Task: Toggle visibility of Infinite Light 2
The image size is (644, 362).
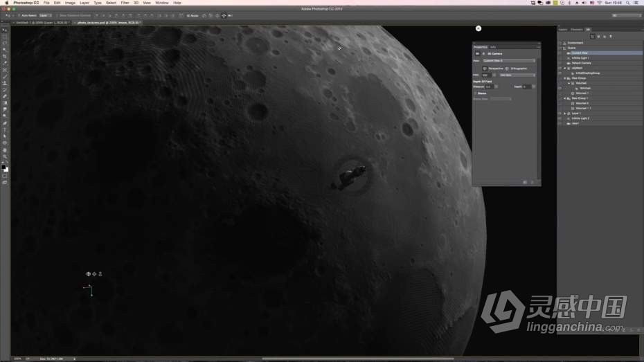Action: [x=560, y=118]
